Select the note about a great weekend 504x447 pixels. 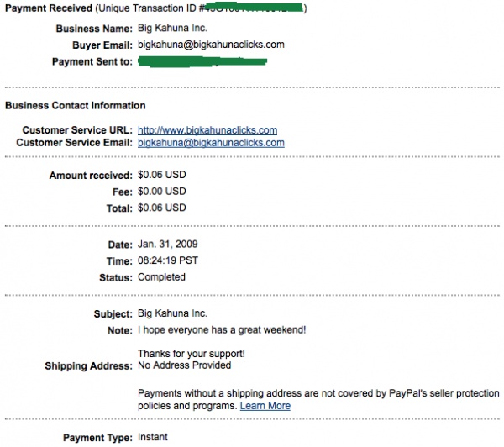pyautogui.click(x=222, y=329)
